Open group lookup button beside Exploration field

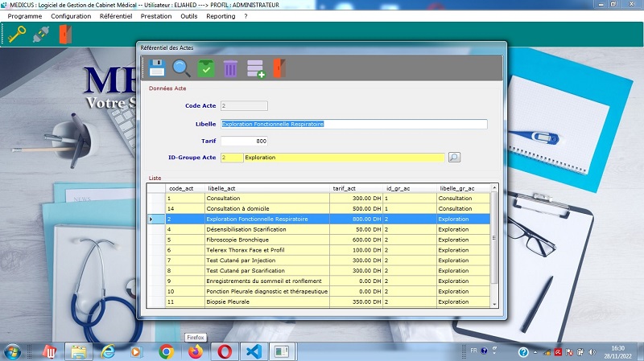pyautogui.click(x=454, y=157)
